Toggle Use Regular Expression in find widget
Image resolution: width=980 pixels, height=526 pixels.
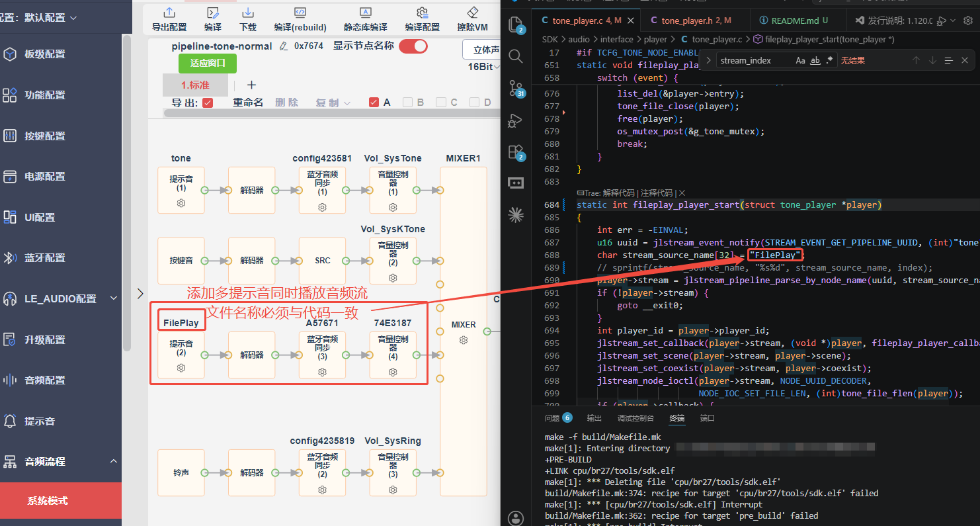[830, 60]
